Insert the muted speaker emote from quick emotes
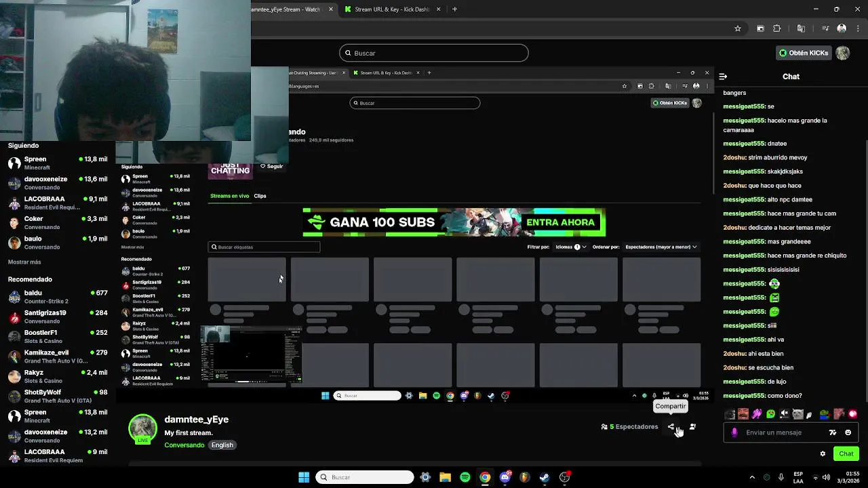The height and width of the screenshot is (488, 868). tap(784, 414)
